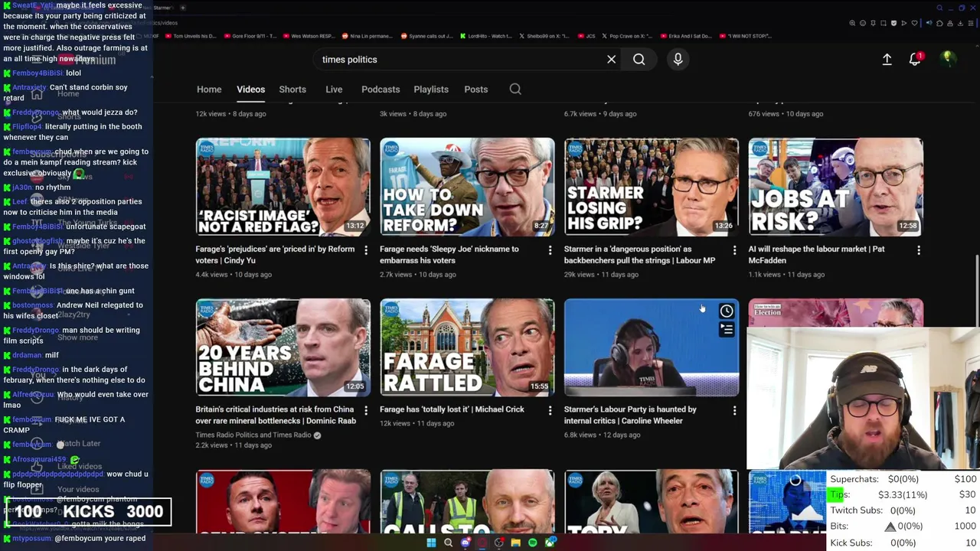Viewport: 980px width, 551px height.
Task: Open the channel search magnifier icon
Action: point(515,90)
